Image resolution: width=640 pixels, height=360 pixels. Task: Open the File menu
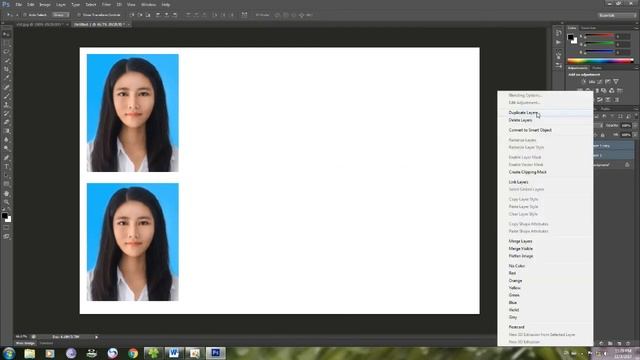pyautogui.click(x=19, y=4)
